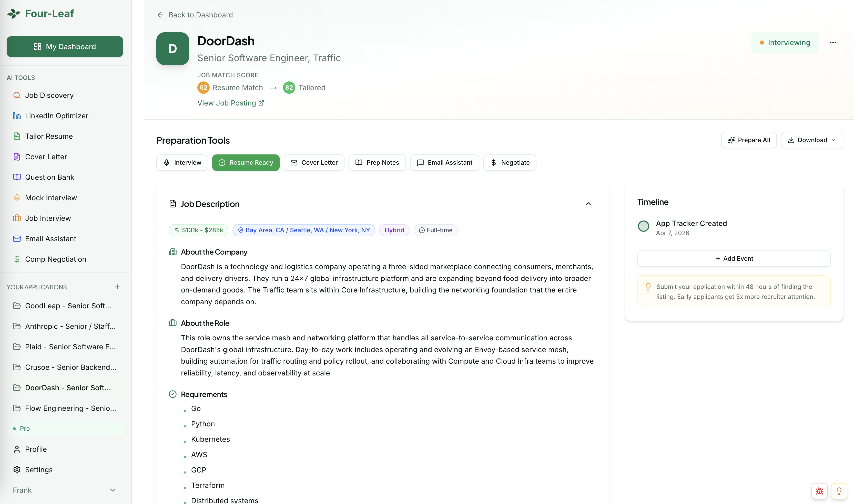This screenshot has height=504, width=854.
Task: Click the back arrow to Dashboard
Action: 160,15
